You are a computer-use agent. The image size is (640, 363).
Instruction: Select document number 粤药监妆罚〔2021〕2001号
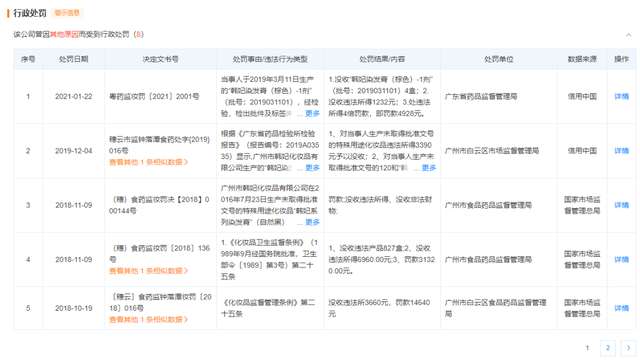tap(154, 96)
